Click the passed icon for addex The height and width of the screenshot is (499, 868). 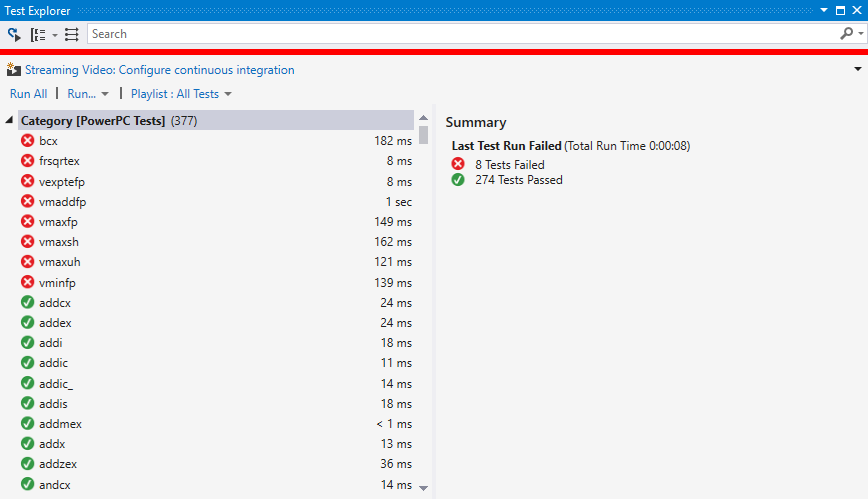pos(27,322)
